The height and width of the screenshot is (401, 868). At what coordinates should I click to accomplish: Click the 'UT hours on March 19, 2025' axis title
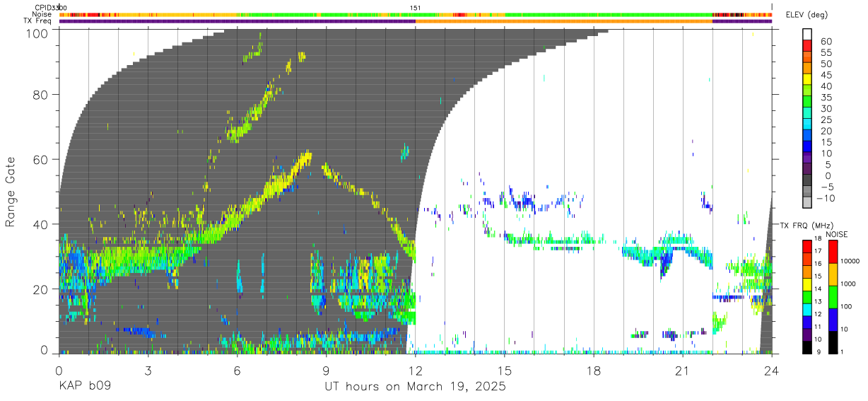(x=415, y=387)
